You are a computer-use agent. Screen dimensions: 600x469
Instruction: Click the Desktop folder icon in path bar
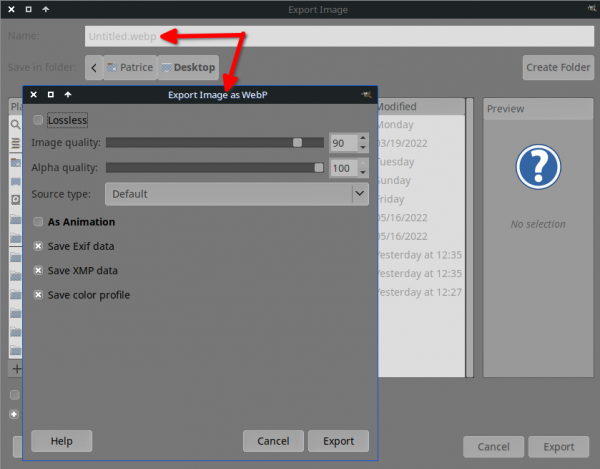tap(166, 68)
